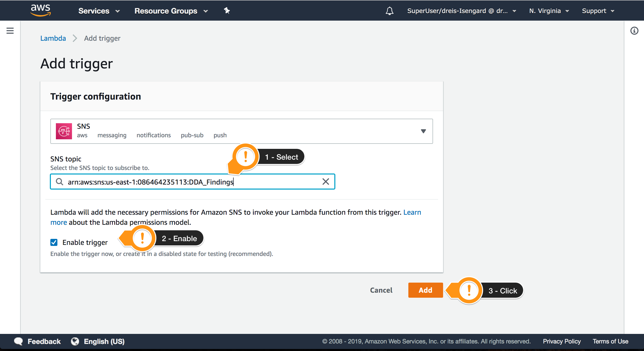Click the orange Add button
The height and width of the screenshot is (351, 644).
click(425, 290)
